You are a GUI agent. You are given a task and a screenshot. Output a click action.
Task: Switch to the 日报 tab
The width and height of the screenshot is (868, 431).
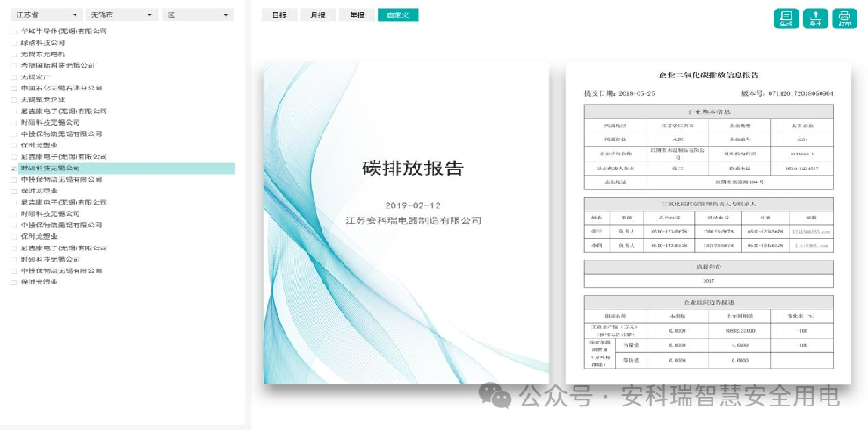pyautogui.click(x=279, y=16)
